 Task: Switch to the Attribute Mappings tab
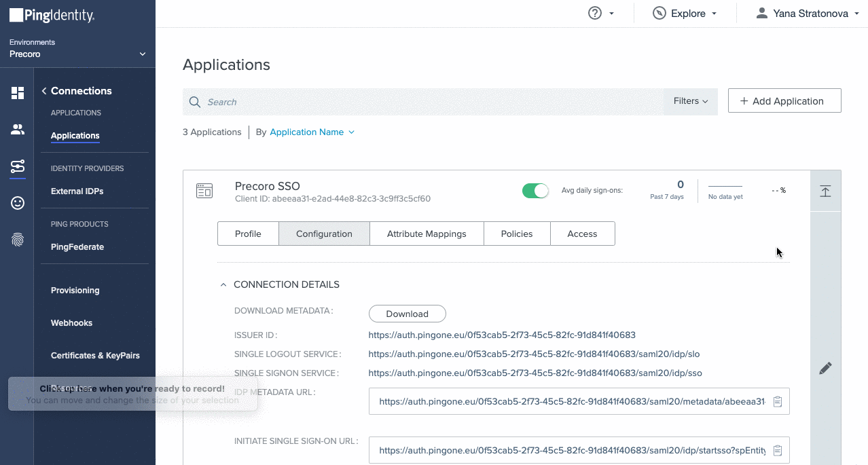[x=427, y=234]
